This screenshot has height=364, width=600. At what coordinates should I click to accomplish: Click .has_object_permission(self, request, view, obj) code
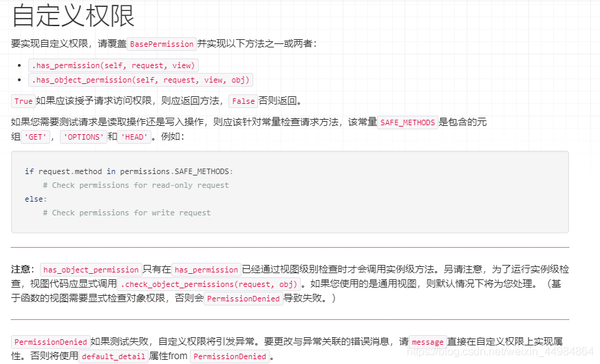140,80
